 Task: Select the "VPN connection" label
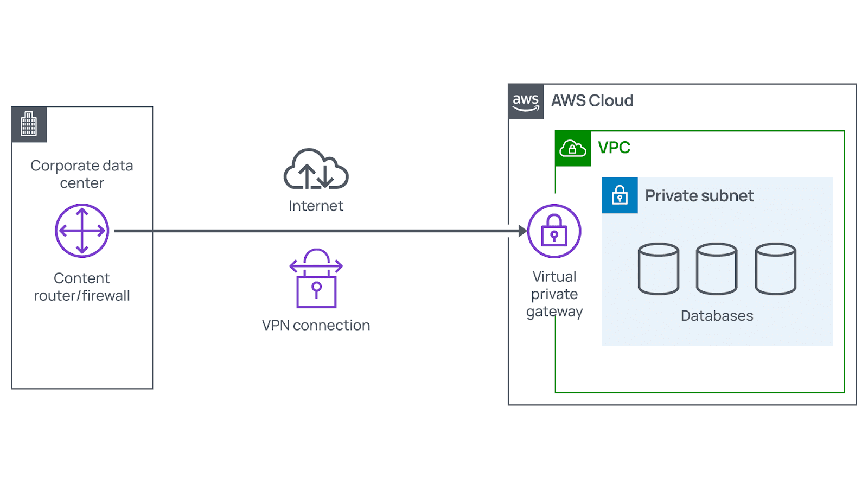(x=316, y=325)
